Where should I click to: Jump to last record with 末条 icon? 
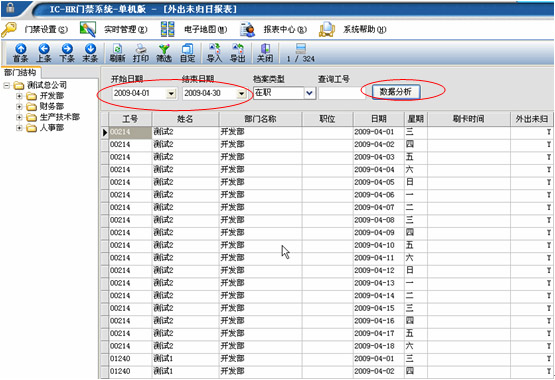(90, 53)
